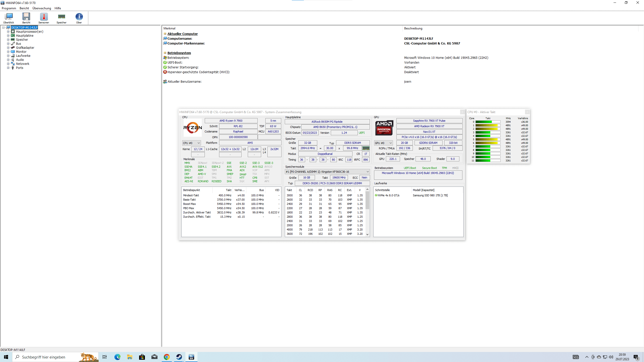Click the memory module icon beside 99.8 MHz

(366, 148)
